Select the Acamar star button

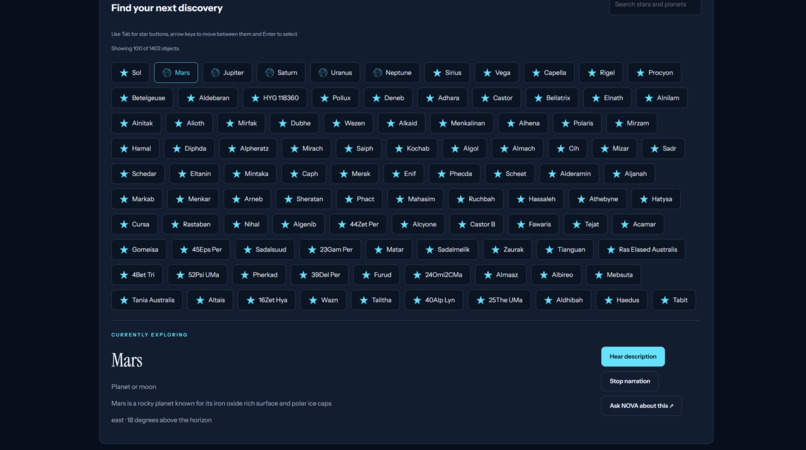coord(638,224)
